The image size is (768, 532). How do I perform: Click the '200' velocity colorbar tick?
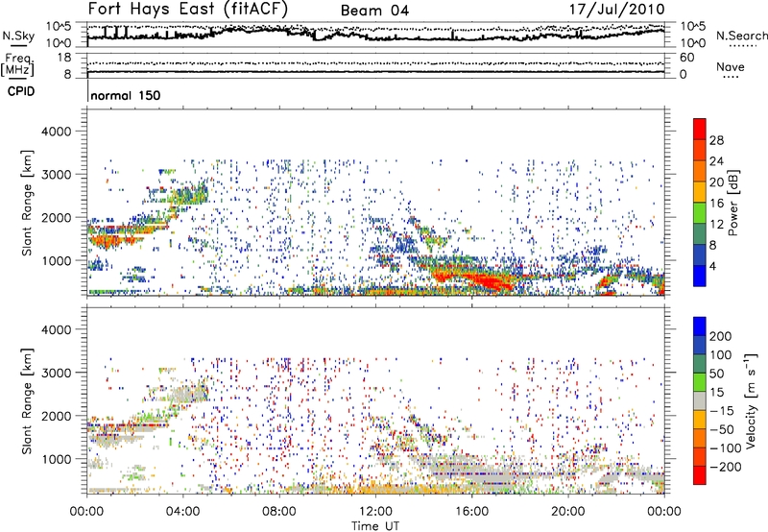(x=721, y=336)
